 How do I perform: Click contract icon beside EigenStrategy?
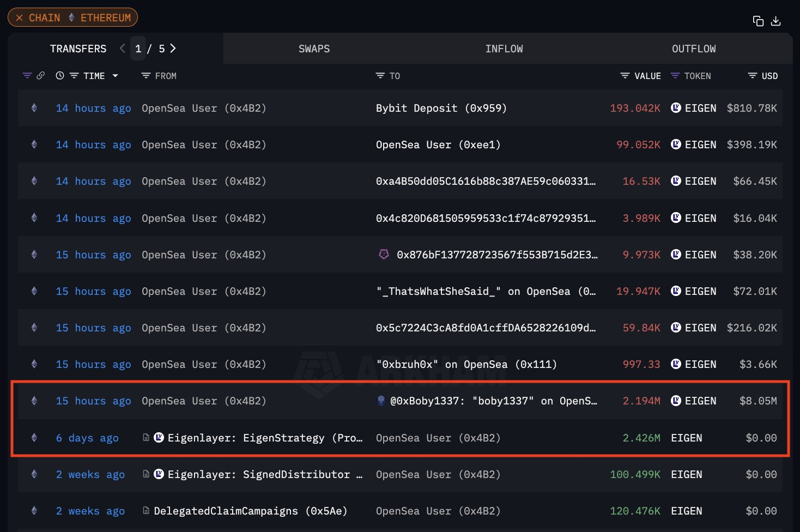click(146, 438)
